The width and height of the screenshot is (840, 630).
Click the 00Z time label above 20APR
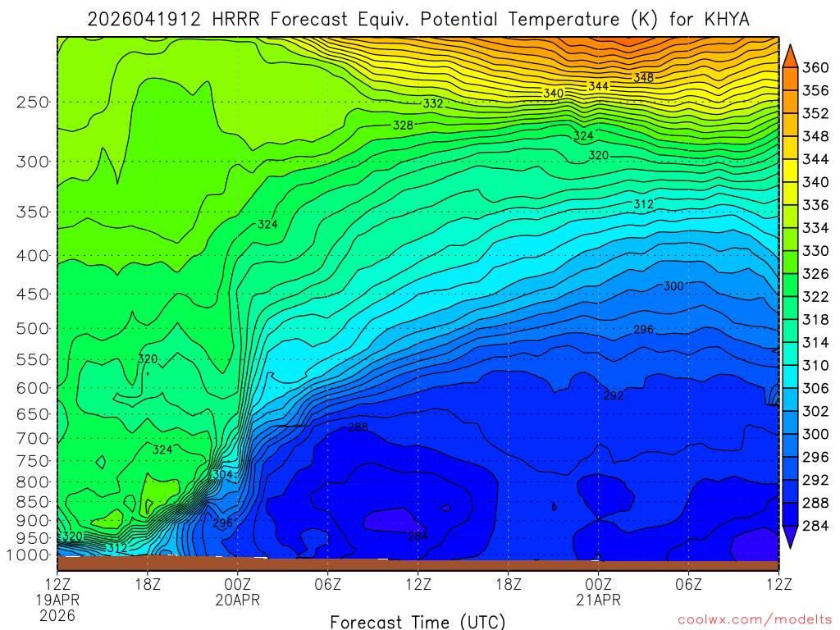pyautogui.click(x=237, y=584)
